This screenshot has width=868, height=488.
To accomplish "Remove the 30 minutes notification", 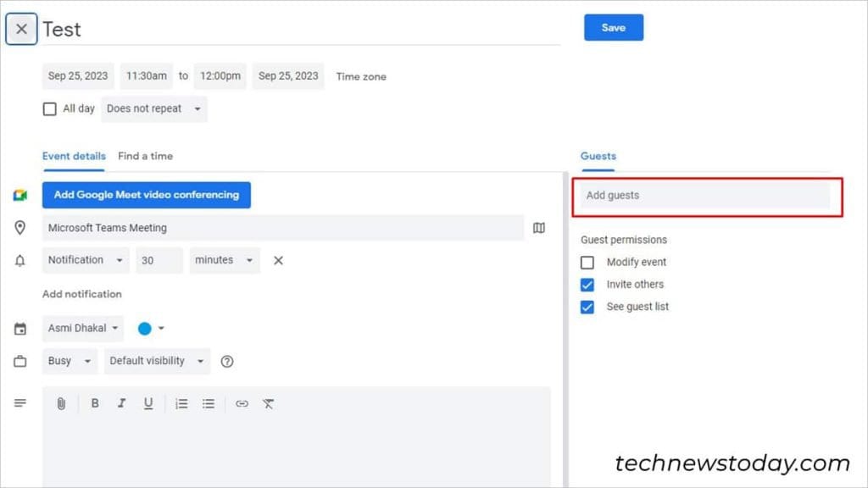I will 278,260.
